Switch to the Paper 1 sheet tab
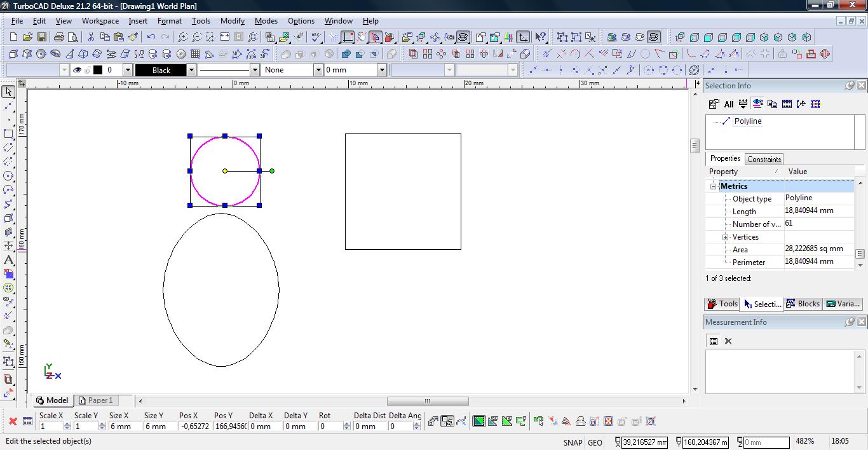This screenshot has height=450, width=868. (96, 400)
